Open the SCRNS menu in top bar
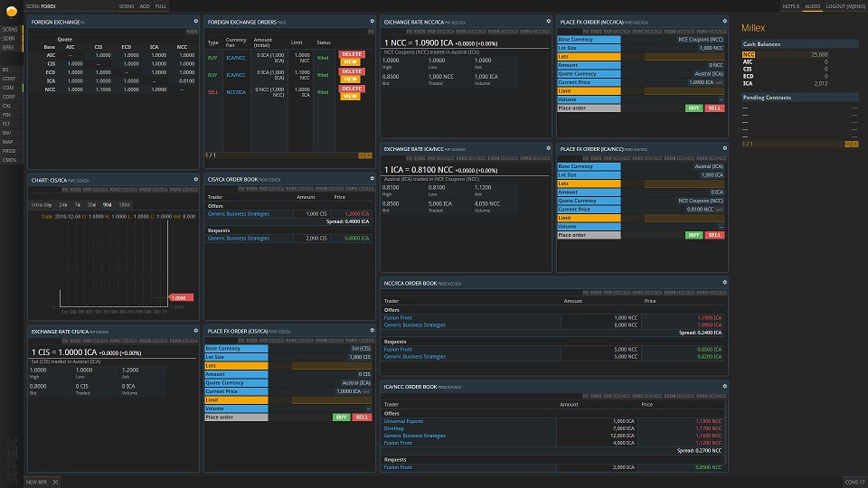868x488 pixels. 127,5
